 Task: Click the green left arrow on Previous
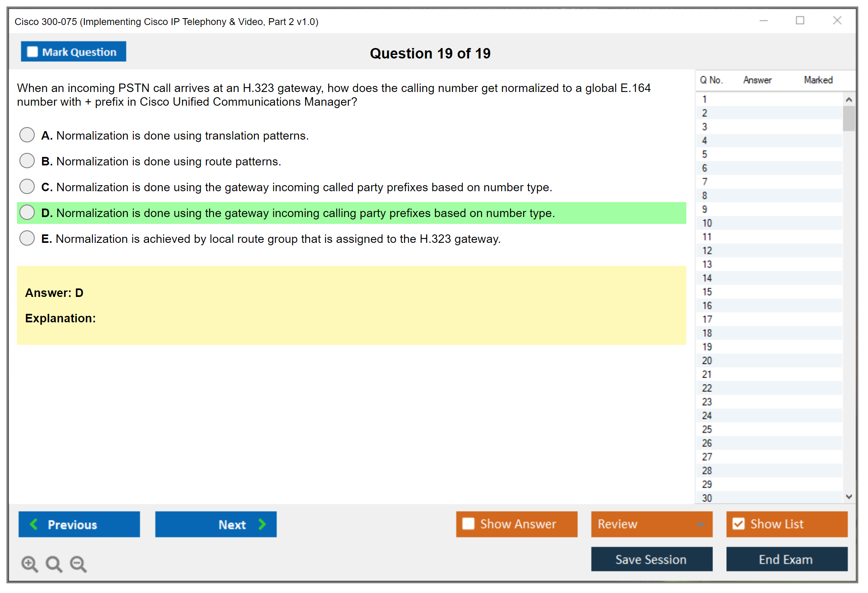coord(34,524)
